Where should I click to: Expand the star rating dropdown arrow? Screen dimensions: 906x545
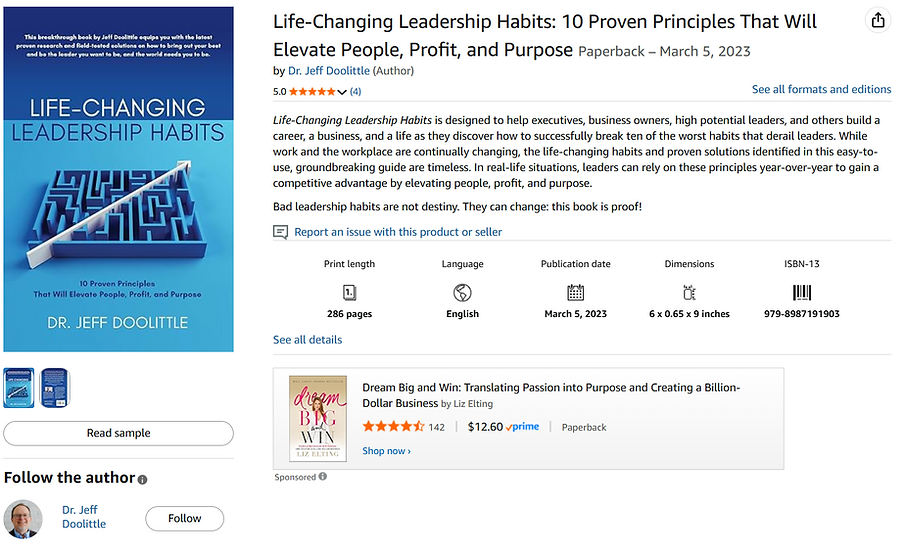343,92
